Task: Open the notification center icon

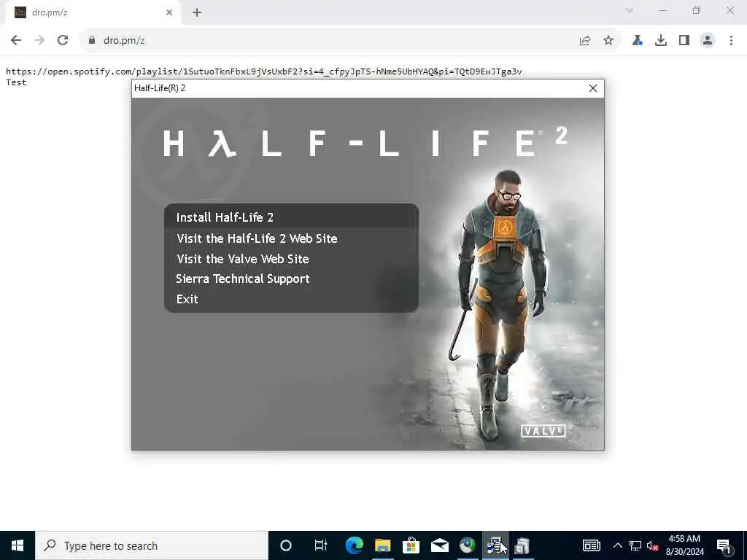Action: pyautogui.click(x=724, y=545)
